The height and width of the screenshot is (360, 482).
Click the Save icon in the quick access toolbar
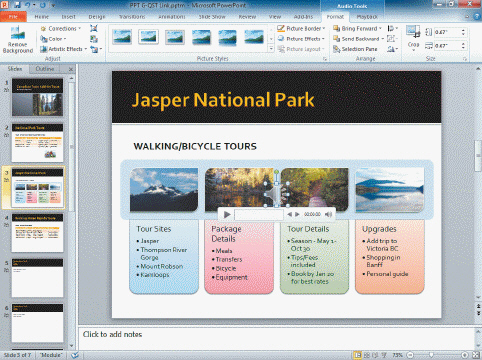[x=17, y=5]
